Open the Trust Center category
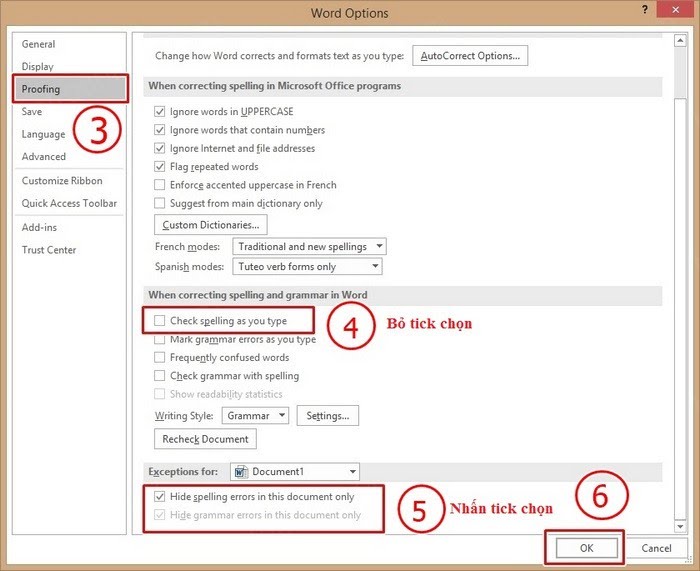The width and height of the screenshot is (700, 571). click(49, 250)
